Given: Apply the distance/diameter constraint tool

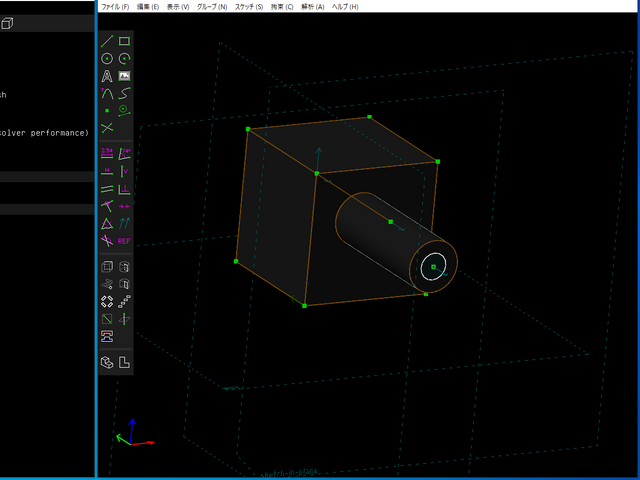Looking at the screenshot, I should click(107, 153).
